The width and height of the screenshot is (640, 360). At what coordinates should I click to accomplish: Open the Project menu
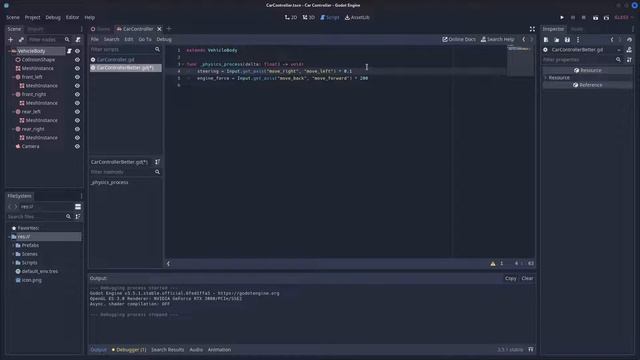pyautogui.click(x=32, y=18)
